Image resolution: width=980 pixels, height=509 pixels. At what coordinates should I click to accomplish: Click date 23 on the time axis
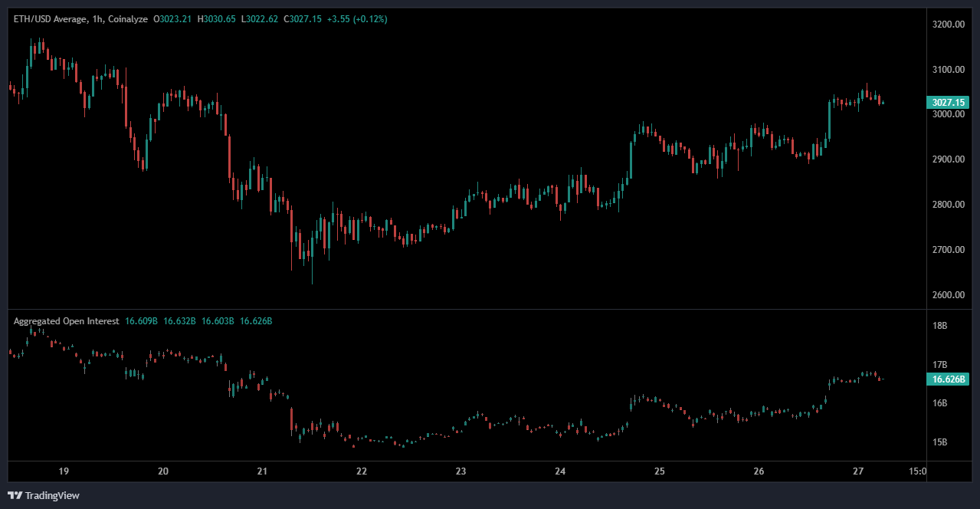(x=461, y=471)
